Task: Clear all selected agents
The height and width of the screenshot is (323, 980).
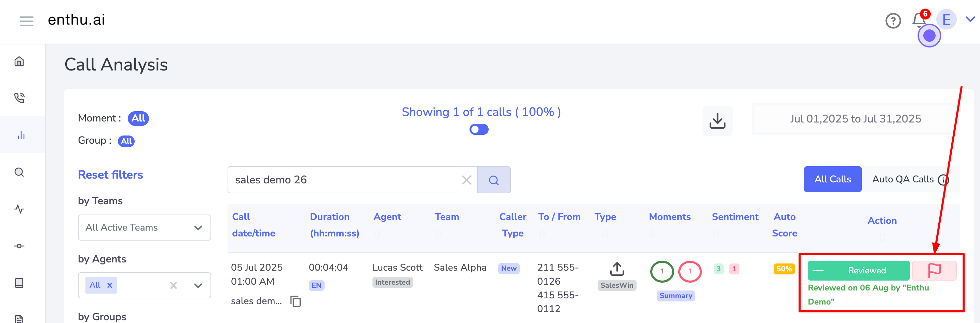Action: tap(174, 285)
